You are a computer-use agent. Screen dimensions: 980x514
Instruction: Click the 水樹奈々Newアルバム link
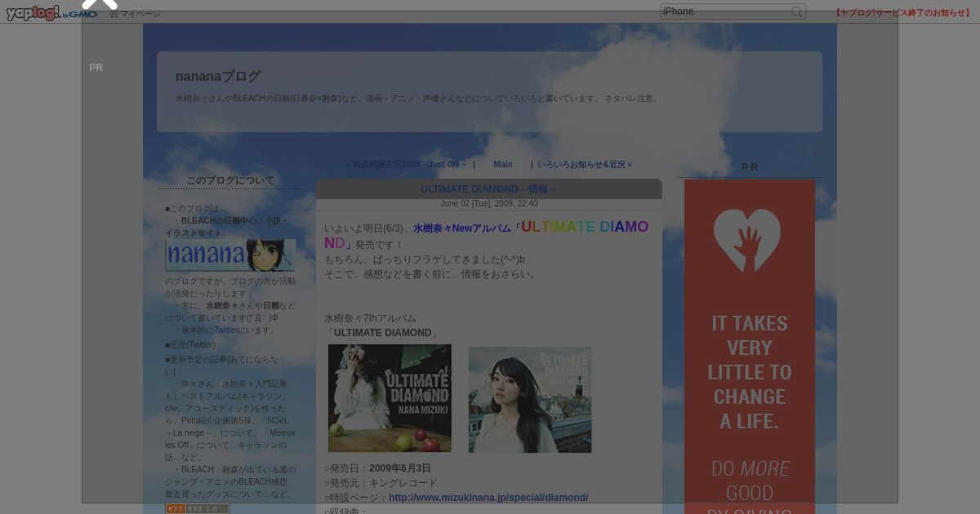click(x=462, y=228)
